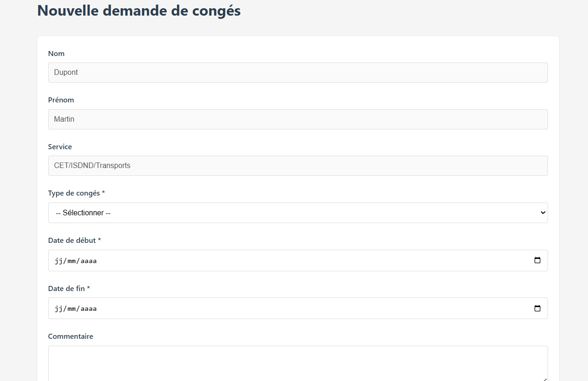
Task: Click the Date de fin label
Action: click(x=68, y=288)
